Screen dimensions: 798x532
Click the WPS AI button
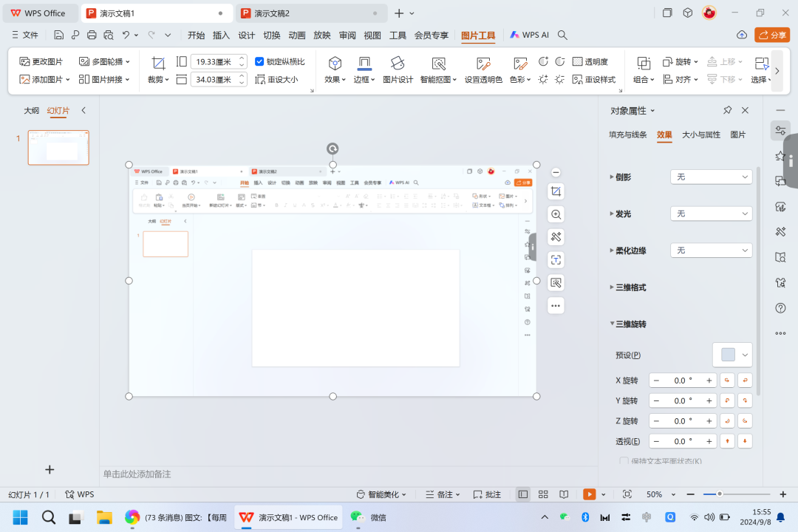529,35
